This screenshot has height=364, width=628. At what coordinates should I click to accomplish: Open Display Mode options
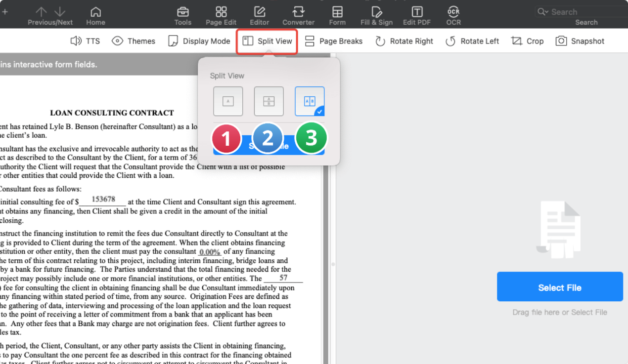point(199,41)
